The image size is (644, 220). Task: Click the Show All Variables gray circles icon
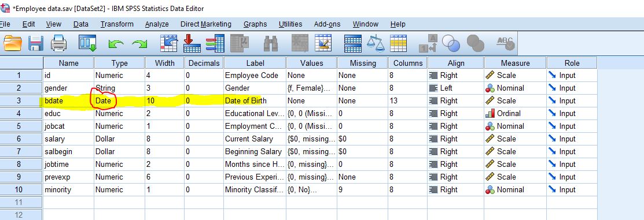click(476, 43)
